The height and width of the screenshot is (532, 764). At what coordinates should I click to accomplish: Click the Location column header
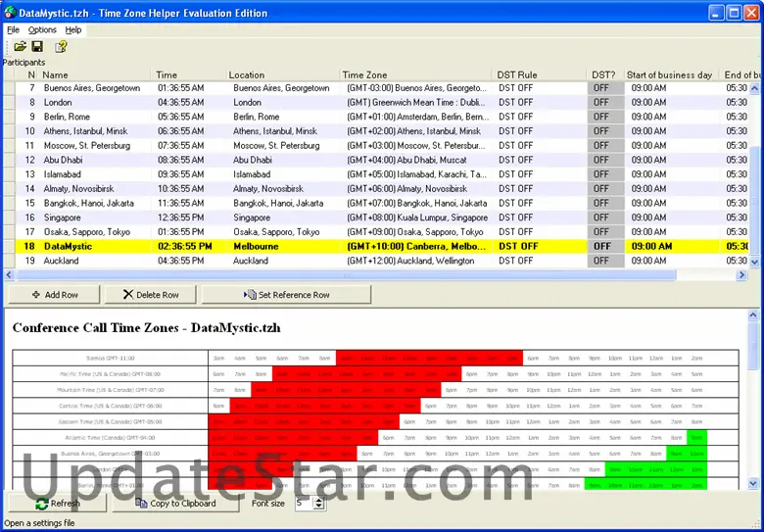point(283,74)
